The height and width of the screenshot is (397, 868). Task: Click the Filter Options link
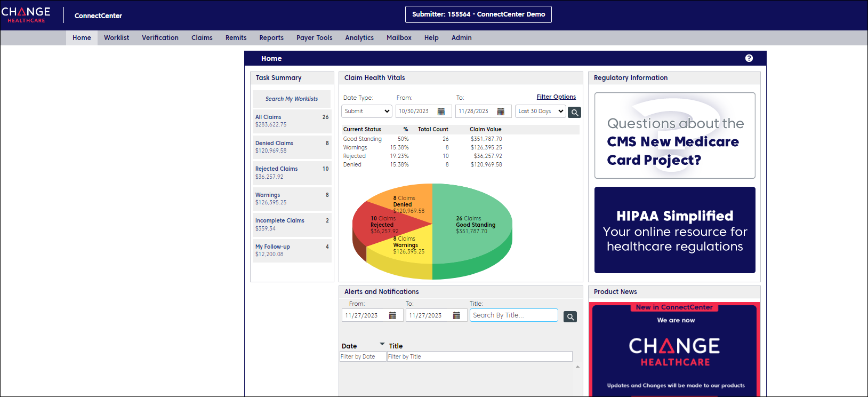pos(556,97)
